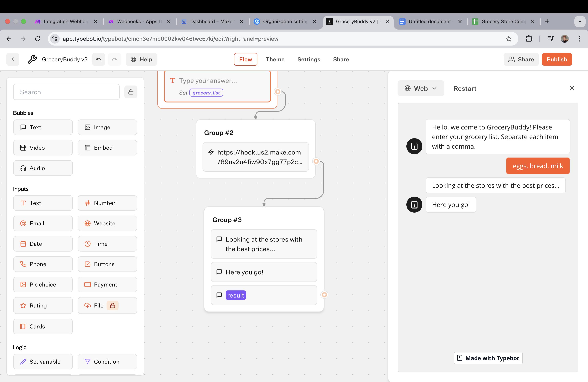Click the block Search field

[66, 92]
